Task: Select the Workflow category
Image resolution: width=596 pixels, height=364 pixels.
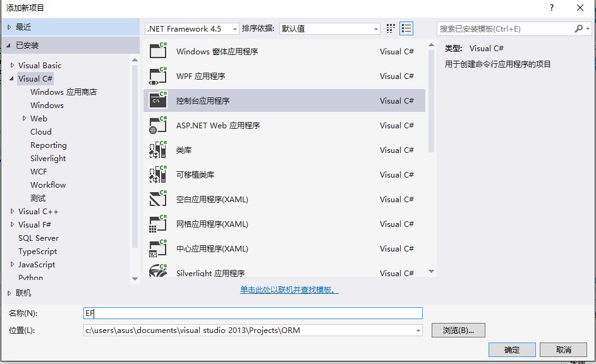Action: (x=48, y=185)
